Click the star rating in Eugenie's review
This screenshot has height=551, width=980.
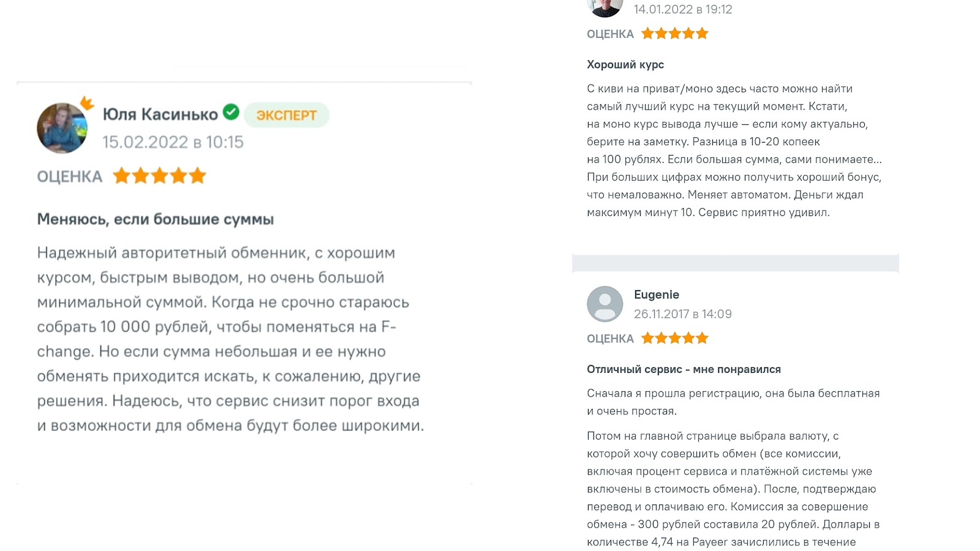pyautogui.click(x=674, y=338)
